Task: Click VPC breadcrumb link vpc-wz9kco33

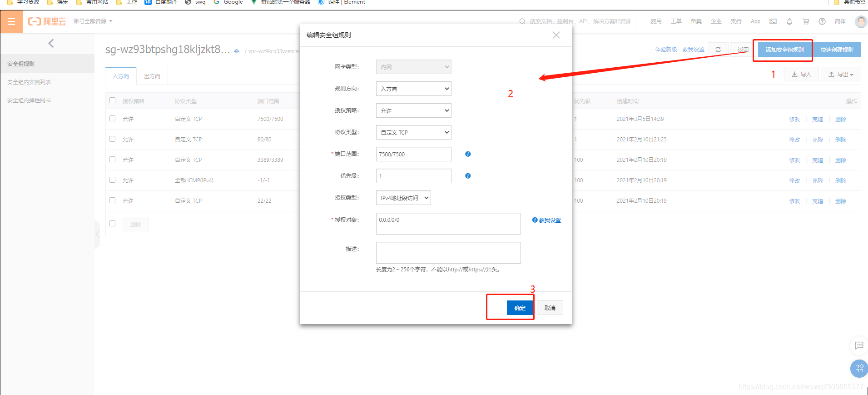Action: (273, 51)
